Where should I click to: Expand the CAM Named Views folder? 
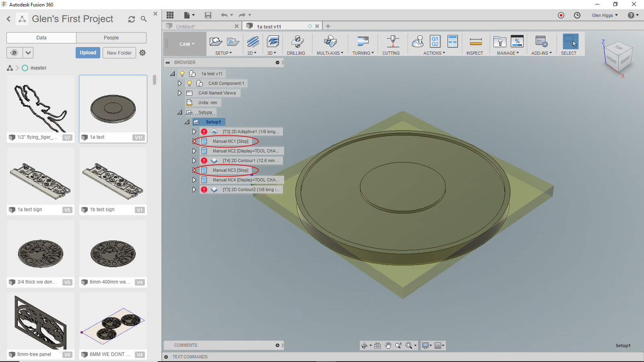[x=180, y=93]
